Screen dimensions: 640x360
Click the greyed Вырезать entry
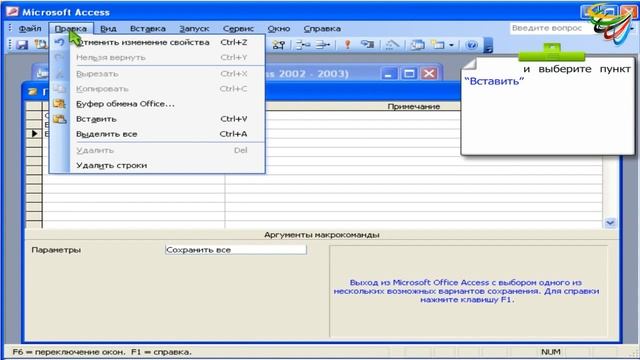[158, 74]
